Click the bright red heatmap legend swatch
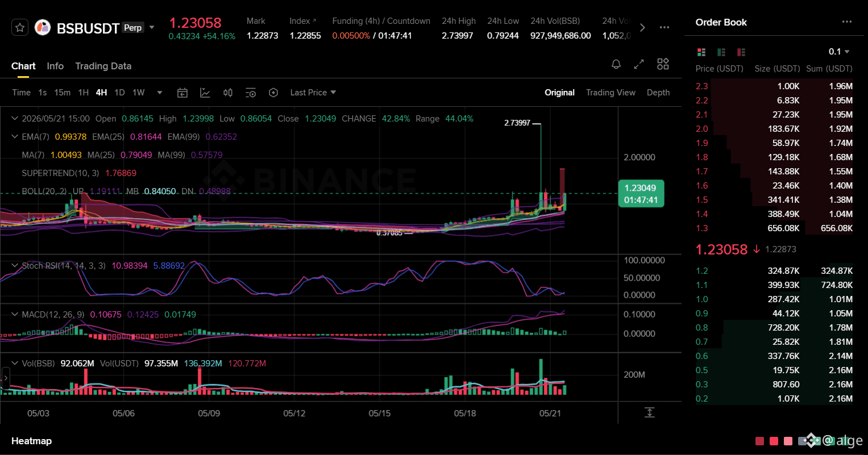The height and width of the screenshot is (455, 868). point(774,441)
